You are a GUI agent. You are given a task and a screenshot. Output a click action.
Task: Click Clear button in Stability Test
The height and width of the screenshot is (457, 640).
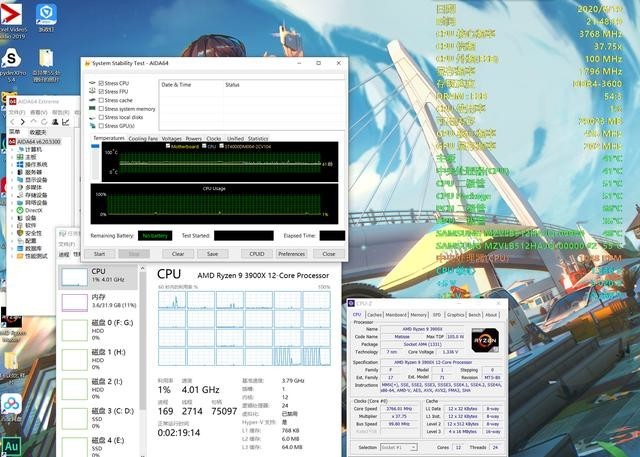click(x=178, y=254)
